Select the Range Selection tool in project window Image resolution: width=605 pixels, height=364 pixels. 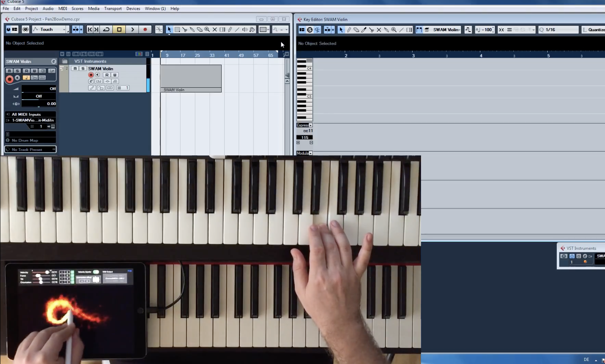tap(177, 29)
